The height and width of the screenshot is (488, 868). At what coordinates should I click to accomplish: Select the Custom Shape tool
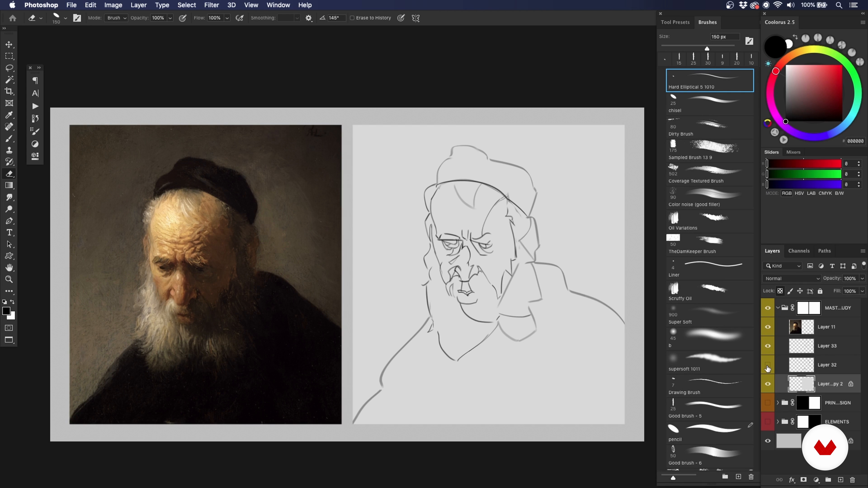[9, 256]
